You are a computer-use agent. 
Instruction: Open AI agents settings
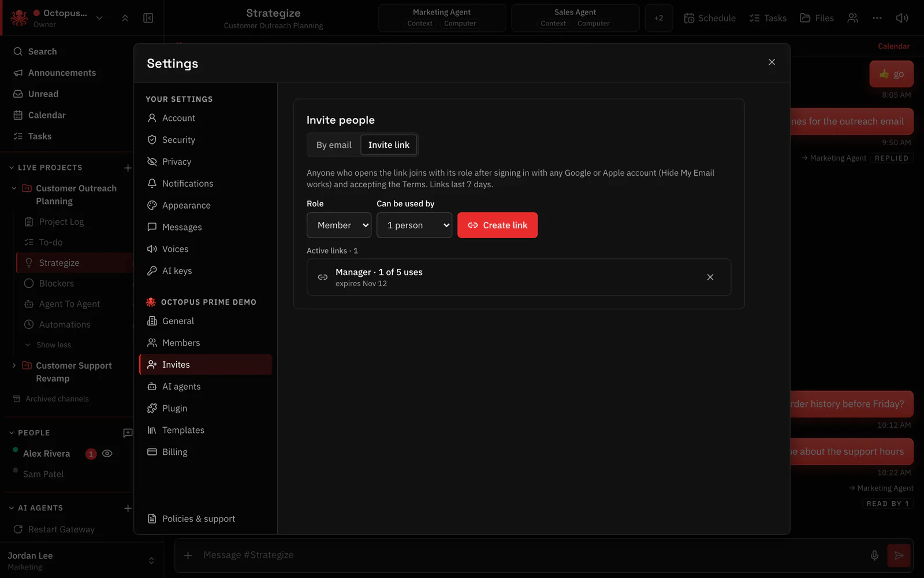click(x=206, y=387)
